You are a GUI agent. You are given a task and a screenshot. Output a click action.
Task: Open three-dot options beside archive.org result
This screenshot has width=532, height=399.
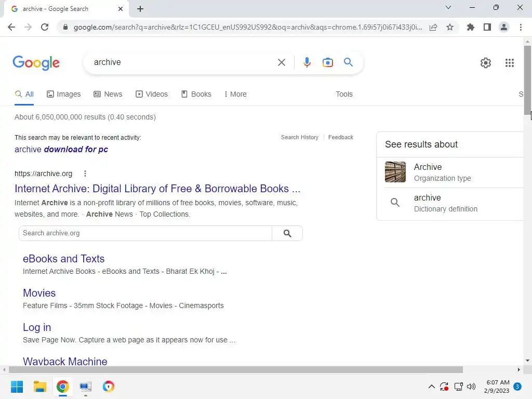(x=85, y=174)
